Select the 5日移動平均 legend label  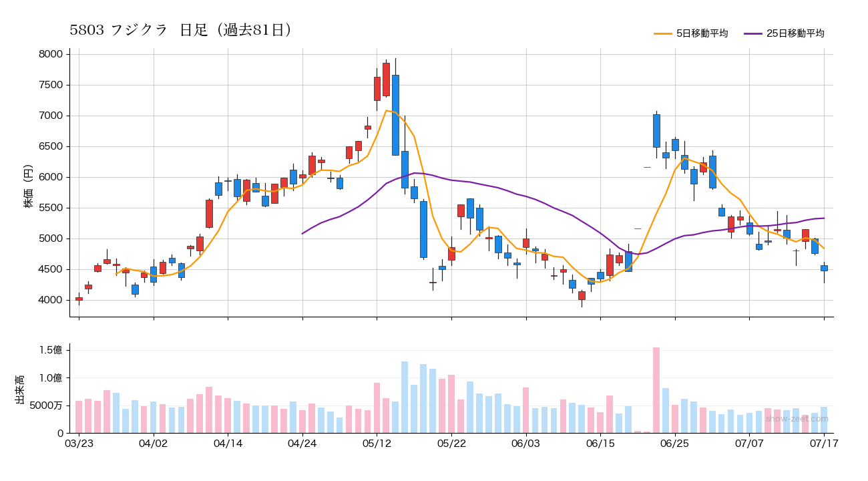pyautogui.click(x=702, y=33)
